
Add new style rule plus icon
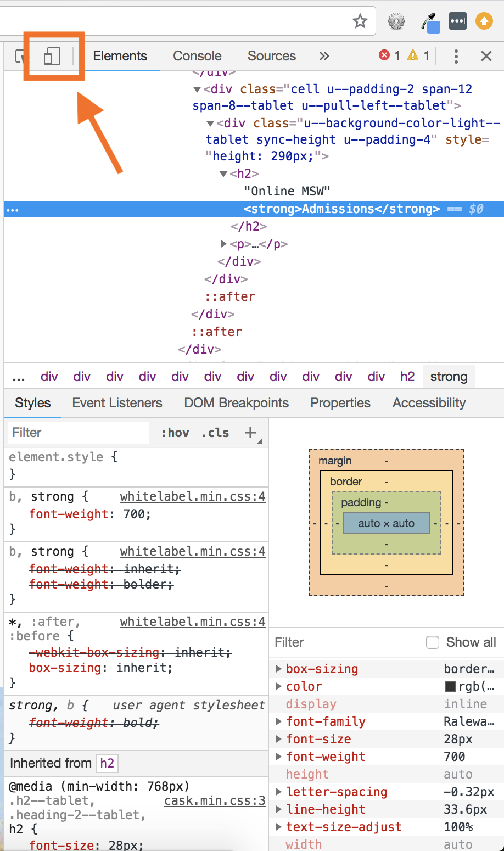pyautogui.click(x=250, y=433)
